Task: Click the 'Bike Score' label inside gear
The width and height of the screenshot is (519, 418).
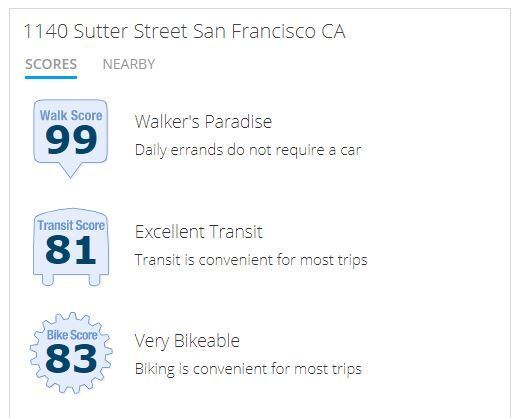Action: (x=72, y=335)
